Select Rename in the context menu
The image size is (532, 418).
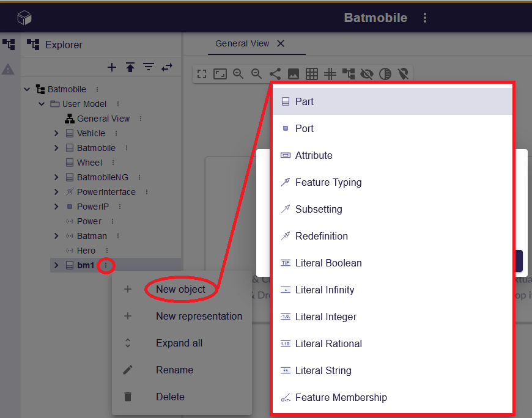(x=174, y=370)
